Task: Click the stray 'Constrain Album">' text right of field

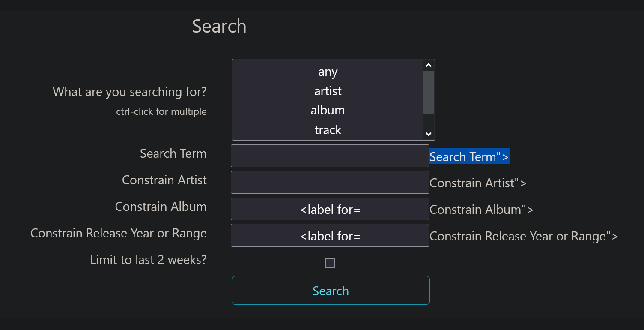Action: [x=481, y=210]
